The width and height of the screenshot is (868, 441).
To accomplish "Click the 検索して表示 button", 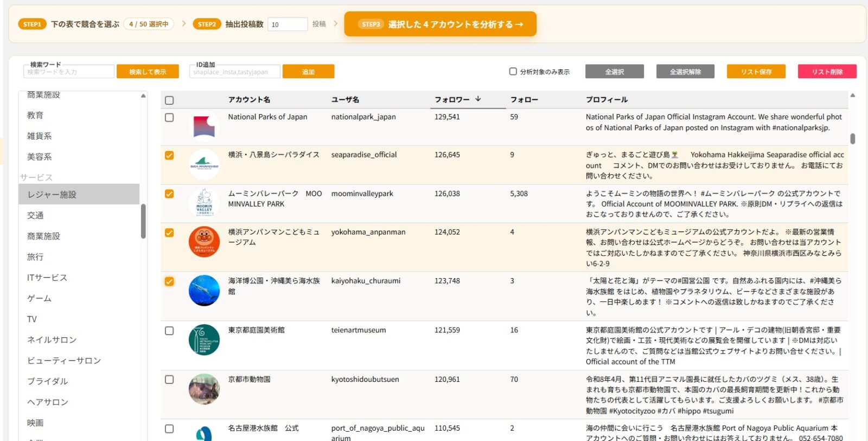I will [148, 72].
